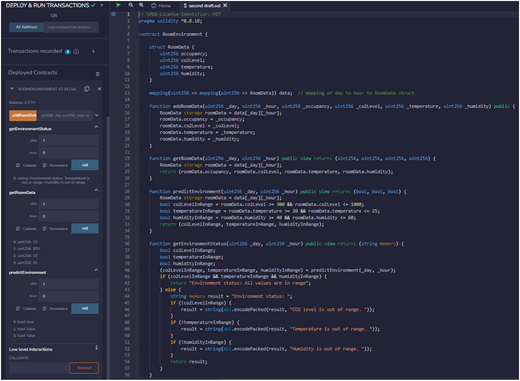The image size is (520, 381).
Task: Collapse the ROOMENVIRONMENT deployed contract instance
Action: tap(12, 89)
